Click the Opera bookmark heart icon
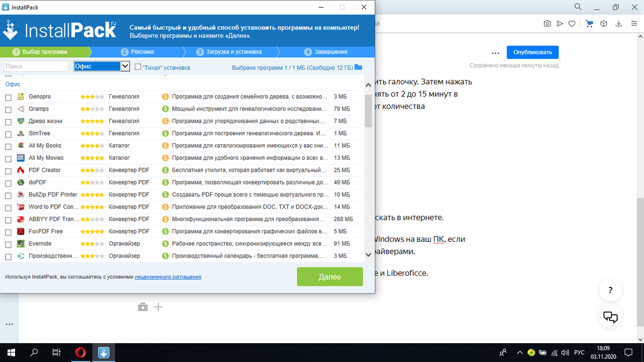The width and height of the screenshot is (644, 362). tap(573, 24)
